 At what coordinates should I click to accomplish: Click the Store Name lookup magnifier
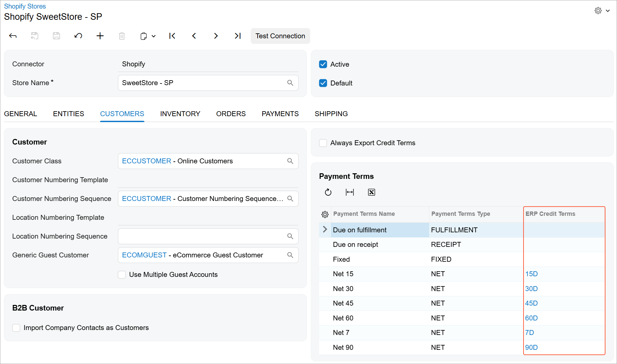290,83
